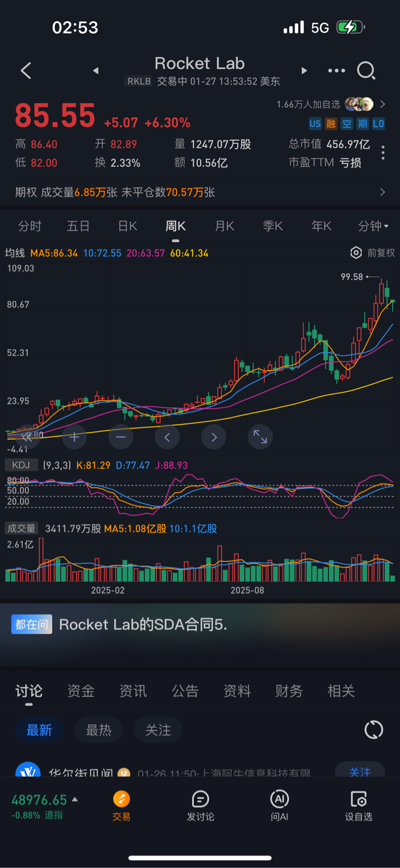Open the search magnifier icon
Image resolution: width=400 pixels, height=868 pixels.
point(366,70)
